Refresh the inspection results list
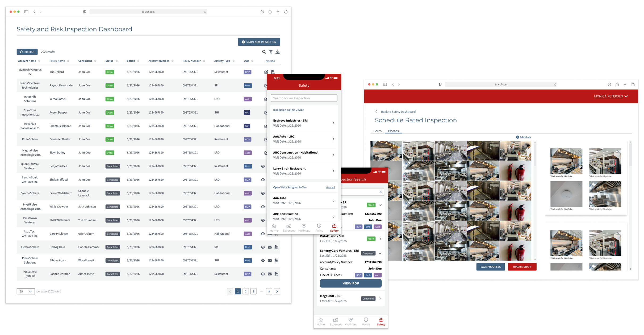The image size is (644, 335). coord(27,52)
